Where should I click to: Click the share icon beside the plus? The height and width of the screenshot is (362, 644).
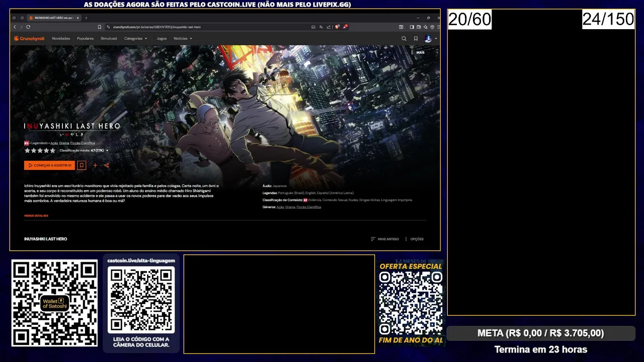107,165
